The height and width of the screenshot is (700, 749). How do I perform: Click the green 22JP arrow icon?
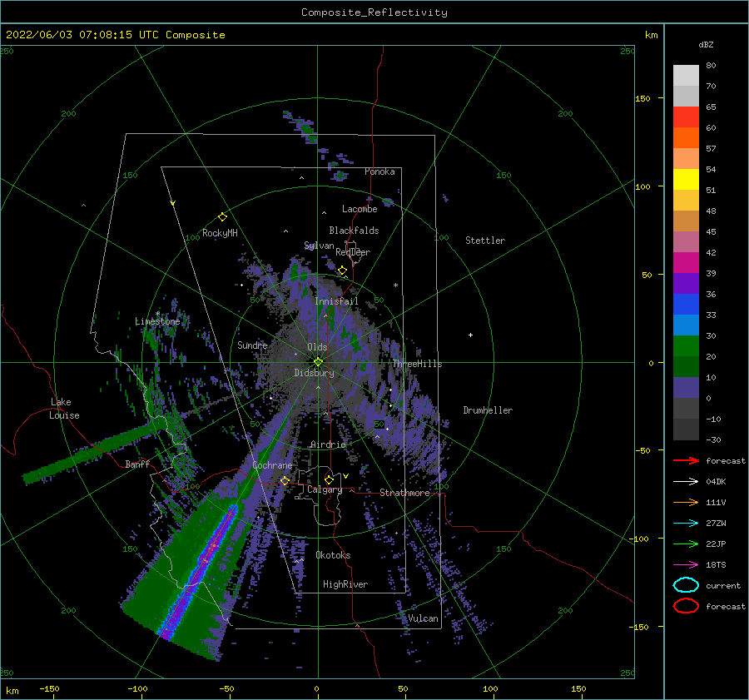point(686,544)
